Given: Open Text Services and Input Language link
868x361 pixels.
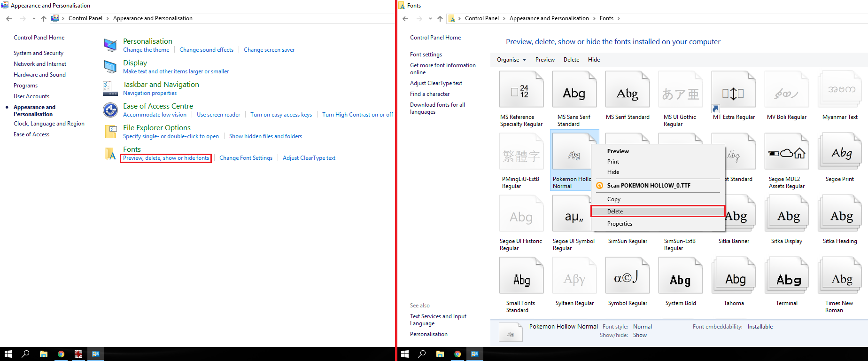Looking at the screenshot, I should pyautogui.click(x=438, y=320).
